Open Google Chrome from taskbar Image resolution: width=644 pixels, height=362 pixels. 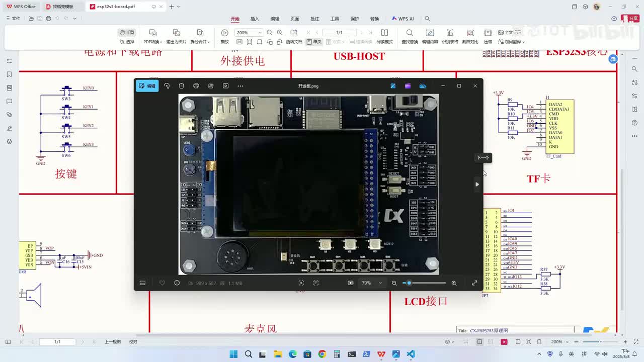pyautogui.click(x=322, y=354)
